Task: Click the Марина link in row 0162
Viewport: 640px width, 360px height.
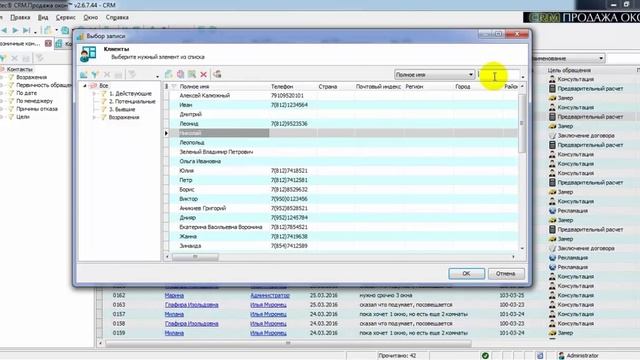Action: [174, 295]
